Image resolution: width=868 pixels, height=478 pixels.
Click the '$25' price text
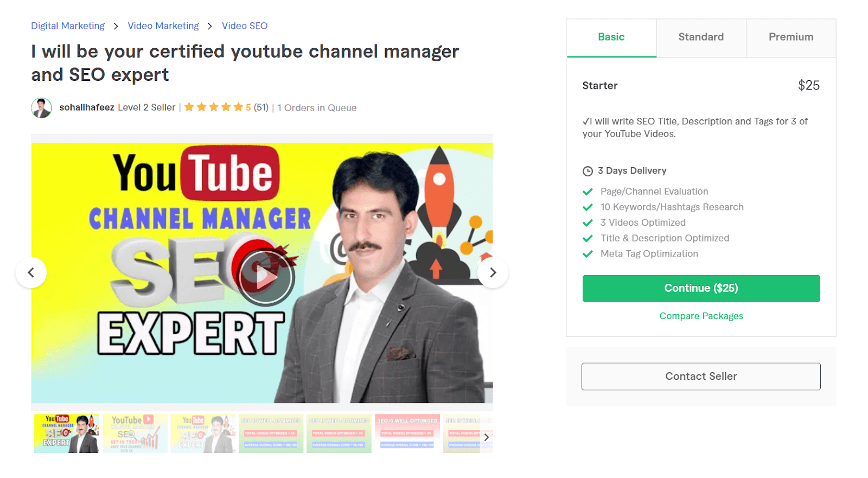click(x=809, y=85)
